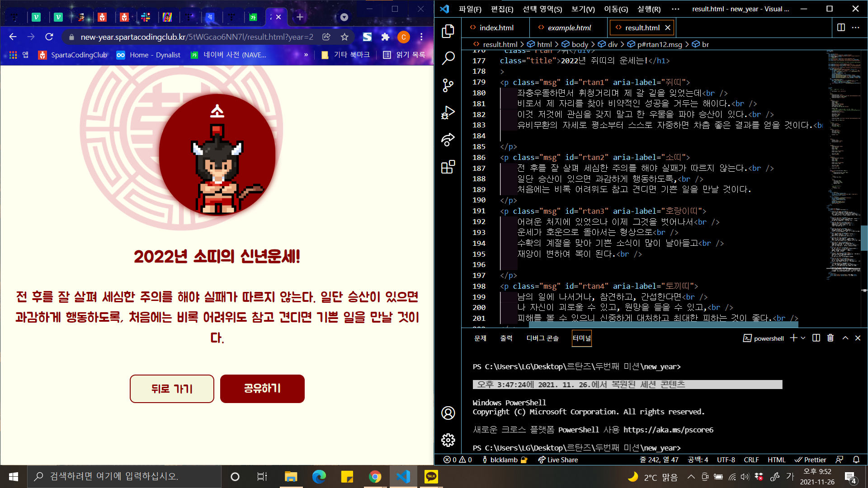Maximize the terminal panel with the chevron
Viewport: 868px width, 488px height.
click(x=845, y=338)
